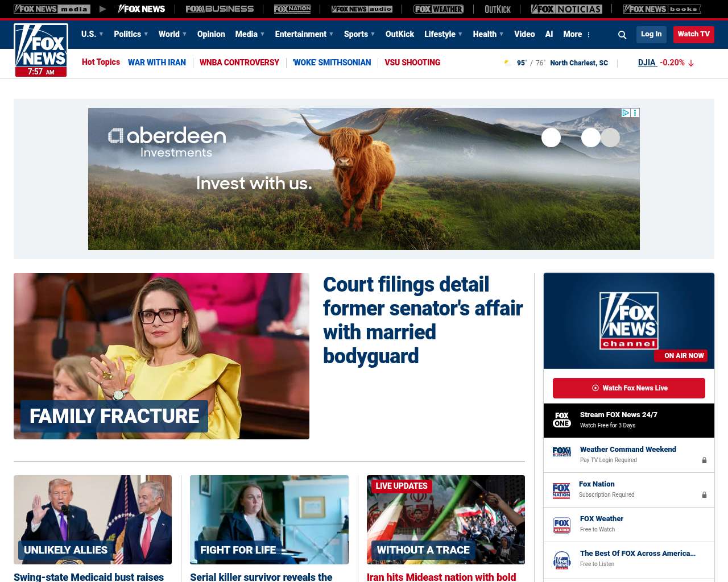The width and height of the screenshot is (728, 582).
Task: Click the Aberdeen Investments banner ad
Action: [364, 179]
